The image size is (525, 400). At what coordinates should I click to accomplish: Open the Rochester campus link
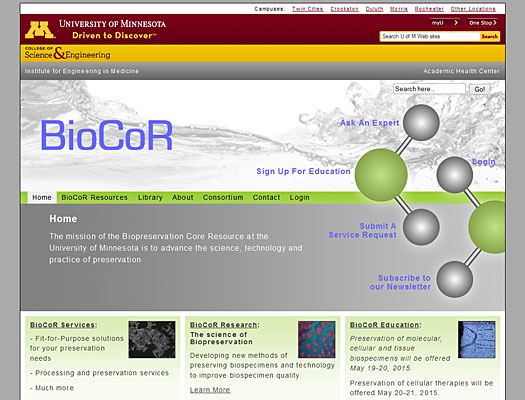pyautogui.click(x=429, y=9)
